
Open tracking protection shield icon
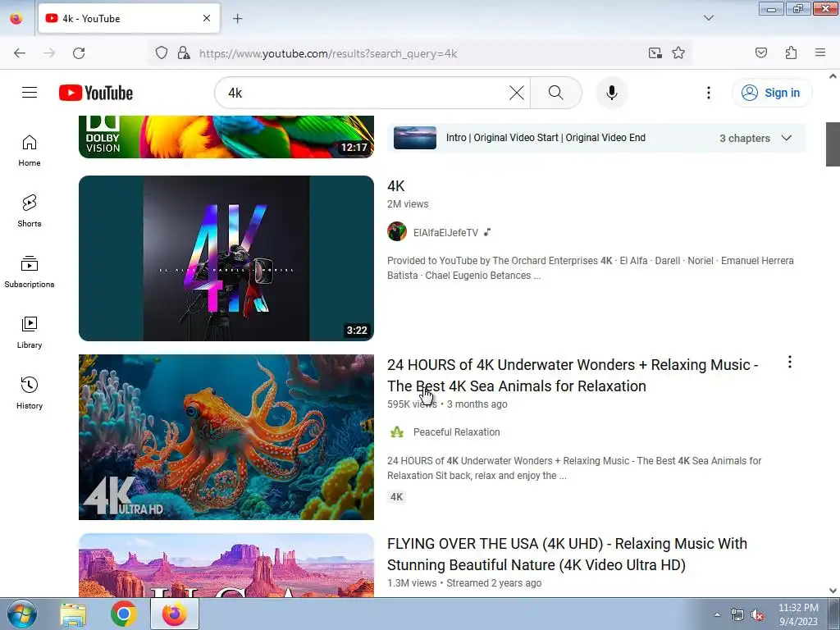click(x=162, y=53)
